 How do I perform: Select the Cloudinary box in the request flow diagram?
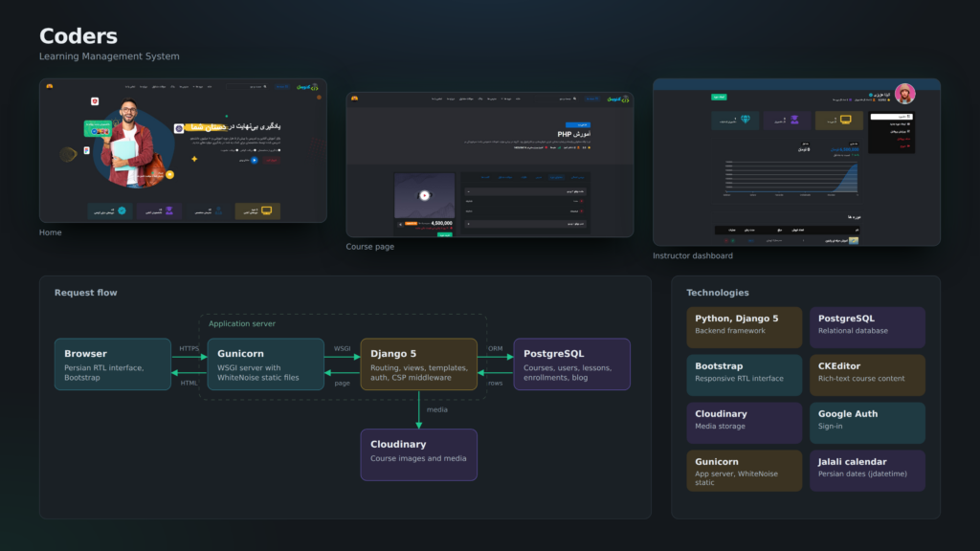tap(419, 454)
